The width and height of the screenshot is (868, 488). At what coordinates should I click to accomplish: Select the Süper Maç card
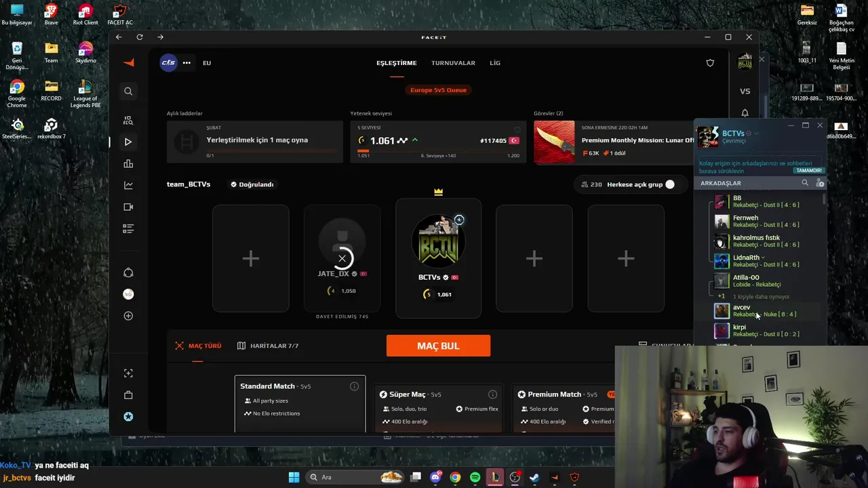click(438, 407)
